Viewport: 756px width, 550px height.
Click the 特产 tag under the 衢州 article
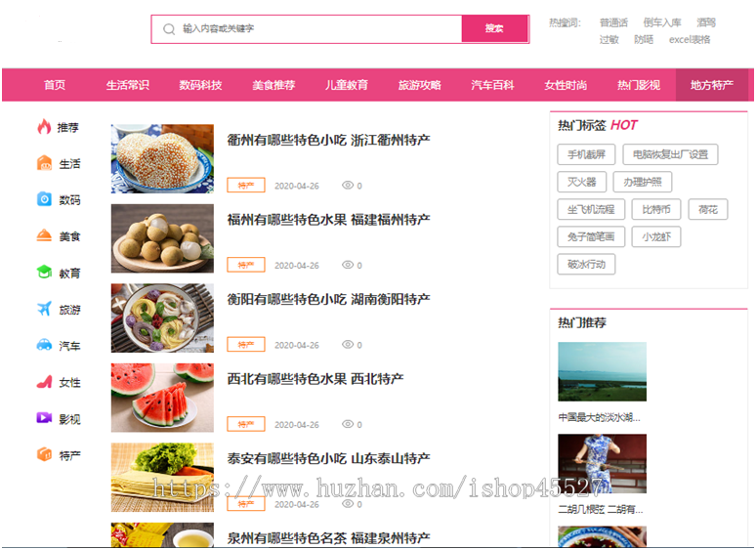point(246,185)
